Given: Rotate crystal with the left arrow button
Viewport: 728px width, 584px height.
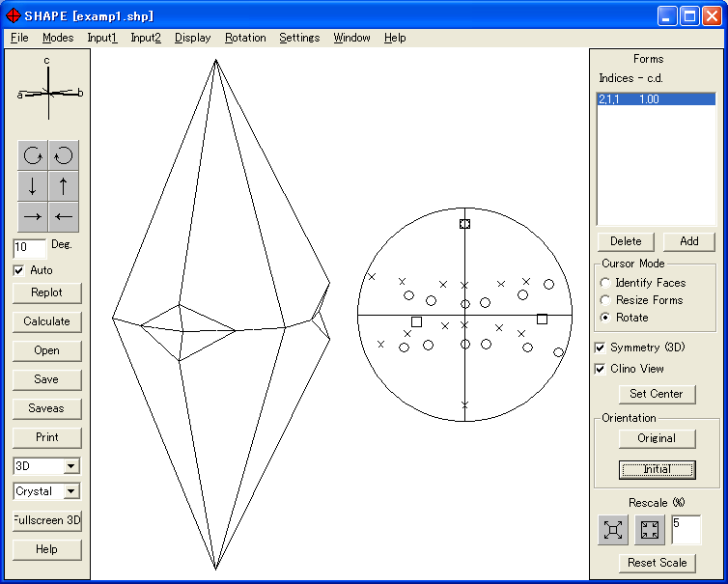Looking at the screenshot, I should pyautogui.click(x=64, y=216).
